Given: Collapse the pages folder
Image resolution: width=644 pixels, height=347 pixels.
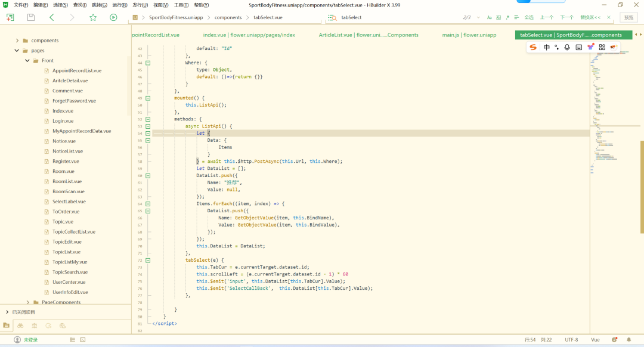Looking at the screenshot, I should [x=17, y=51].
